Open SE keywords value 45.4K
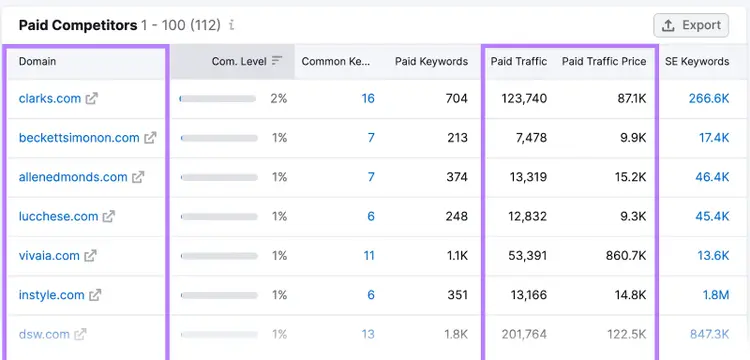Viewport: 750px width, 360px height. [712, 216]
